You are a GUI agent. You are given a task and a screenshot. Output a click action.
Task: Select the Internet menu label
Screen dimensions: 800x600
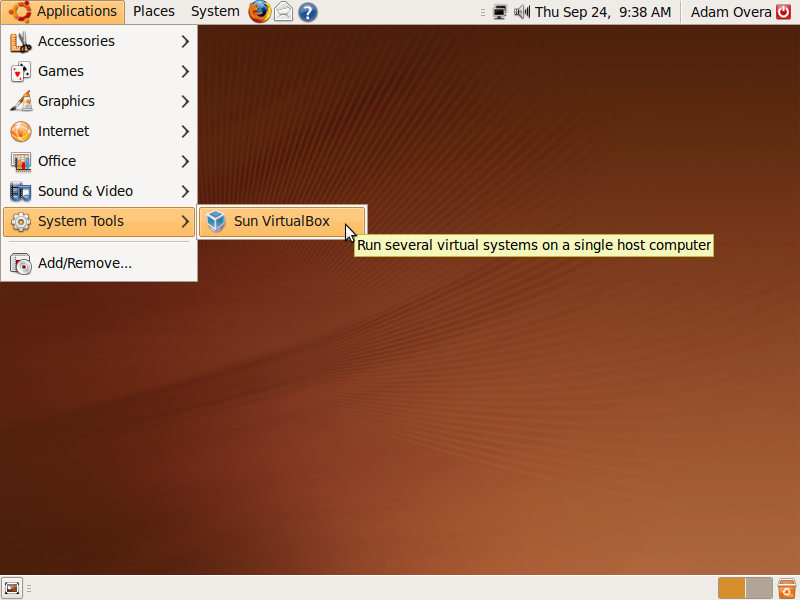(x=63, y=131)
